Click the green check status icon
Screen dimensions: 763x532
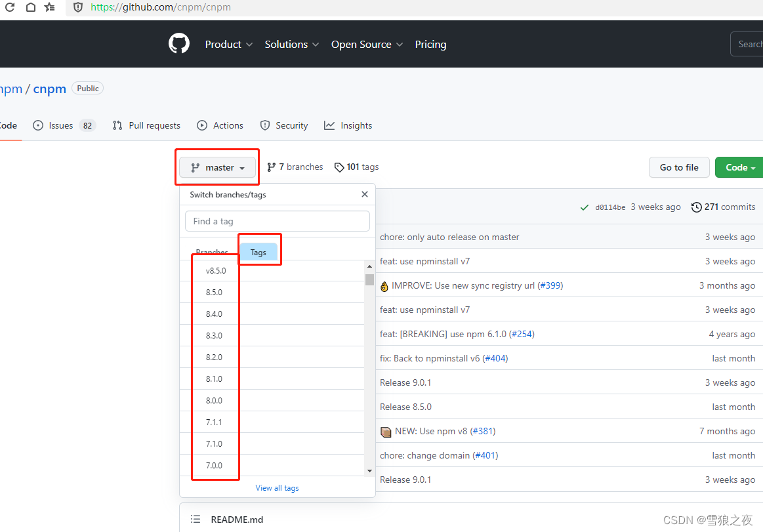(585, 207)
